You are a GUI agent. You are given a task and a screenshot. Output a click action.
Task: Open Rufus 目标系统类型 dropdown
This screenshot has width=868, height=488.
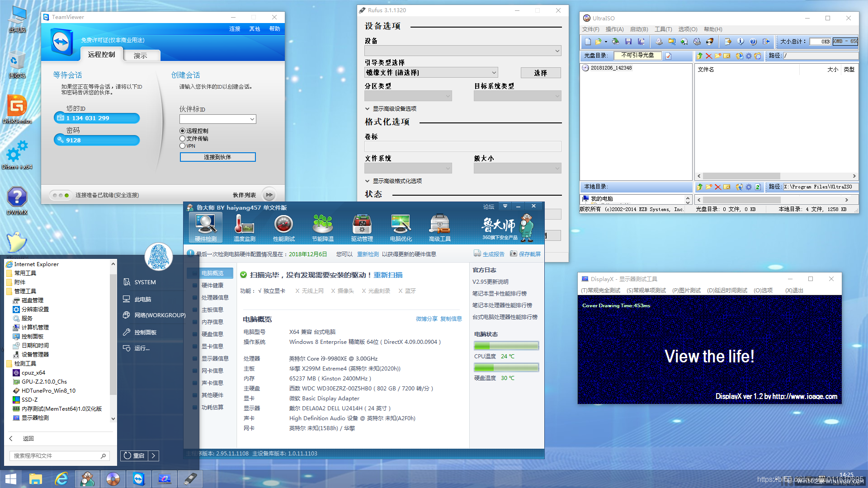point(518,96)
